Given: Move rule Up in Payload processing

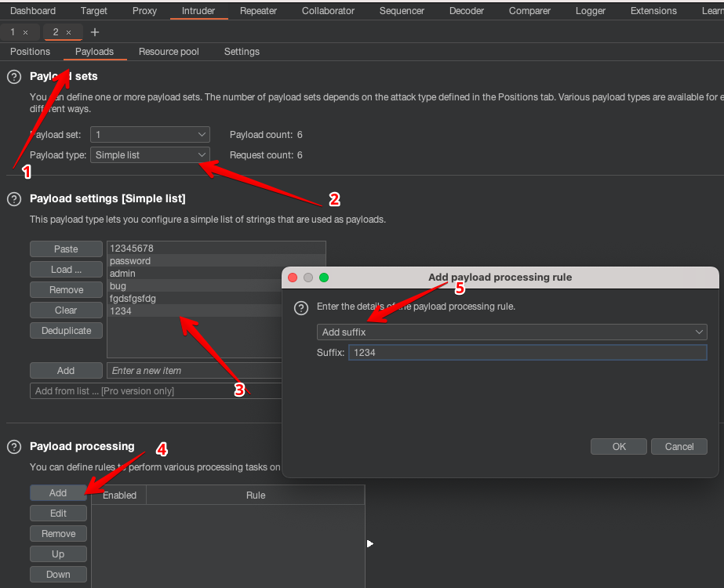Looking at the screenshot, I should 58,554.
